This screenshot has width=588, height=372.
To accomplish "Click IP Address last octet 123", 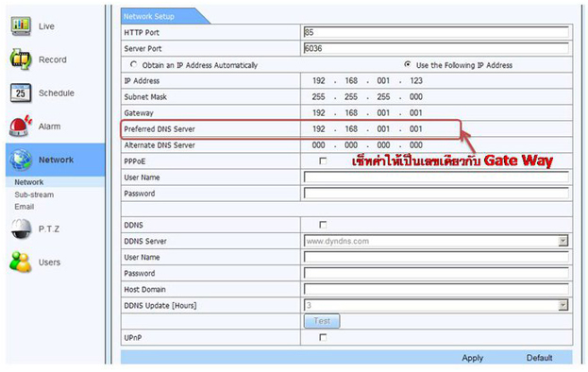I will point(416,80).
